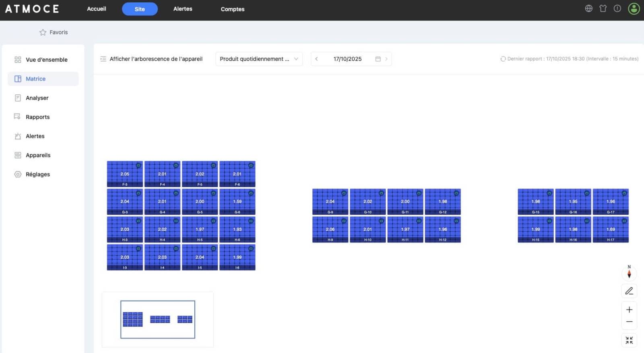Screen dimensions: 644x353
Task: Open the Comptes top tab
Action: pyautogui.click(x=232, y=9)
